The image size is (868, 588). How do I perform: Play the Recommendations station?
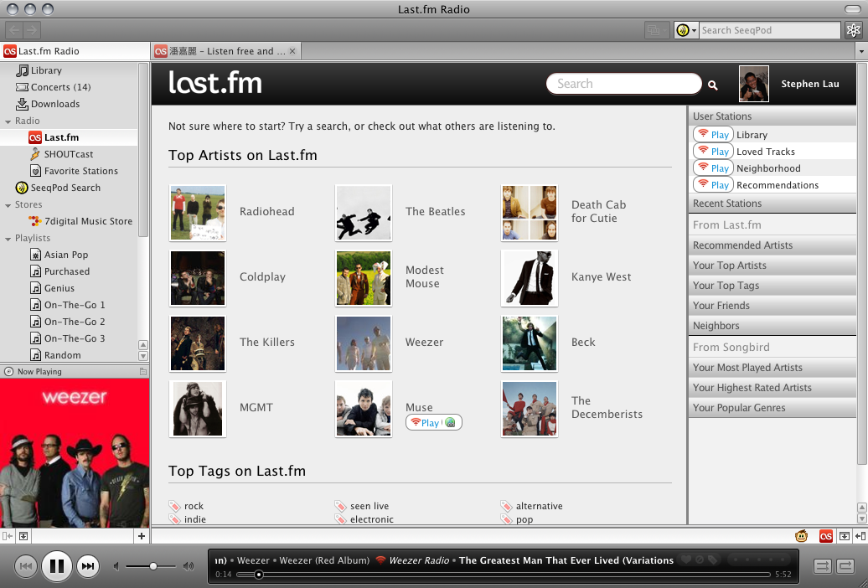click(x=714, y=185)
